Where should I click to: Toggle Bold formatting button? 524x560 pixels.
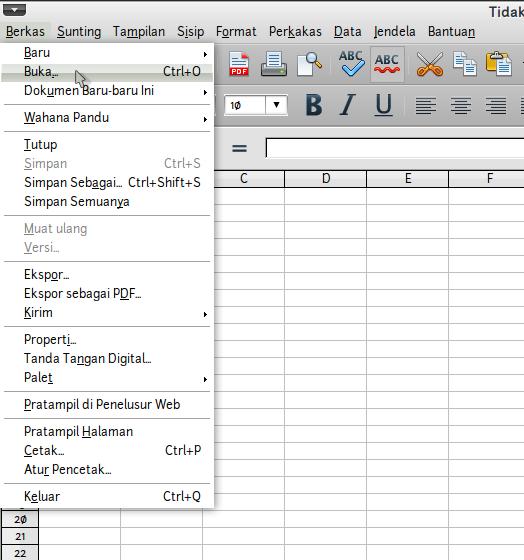tap(314, 105)
